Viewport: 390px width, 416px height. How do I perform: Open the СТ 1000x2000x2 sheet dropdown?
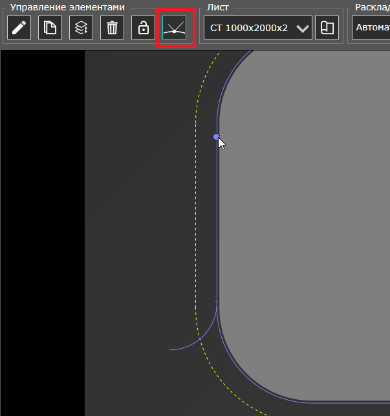click(x=258, y=27)
